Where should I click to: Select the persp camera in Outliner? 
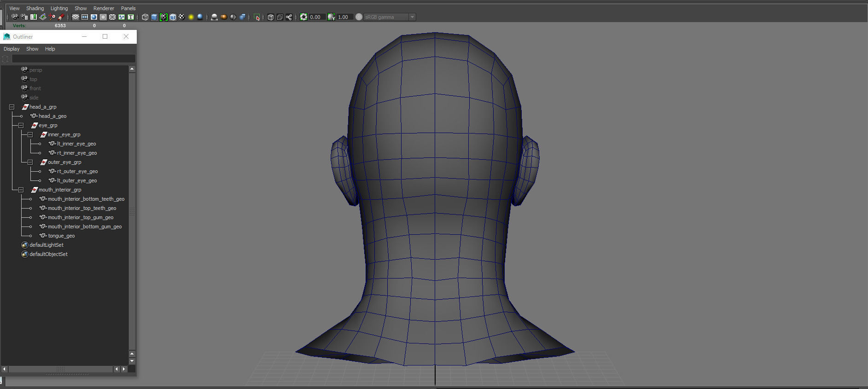(x=35, y=70)
